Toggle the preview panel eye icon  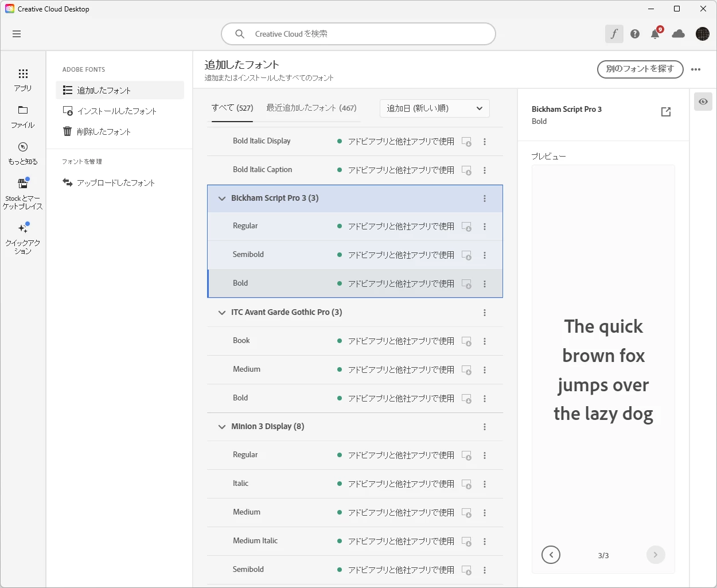pos(703,102)
